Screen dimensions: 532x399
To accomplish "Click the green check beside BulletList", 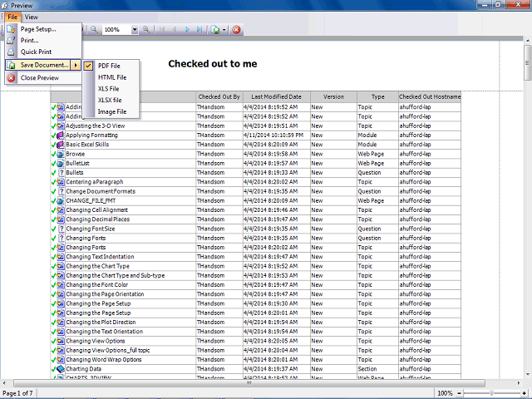I will pos(53,164).
